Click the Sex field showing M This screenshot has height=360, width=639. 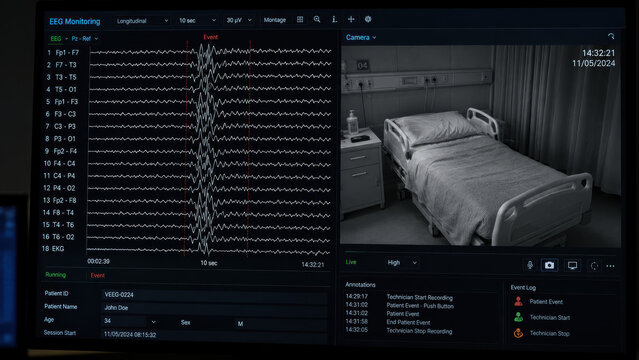[281, 324]
